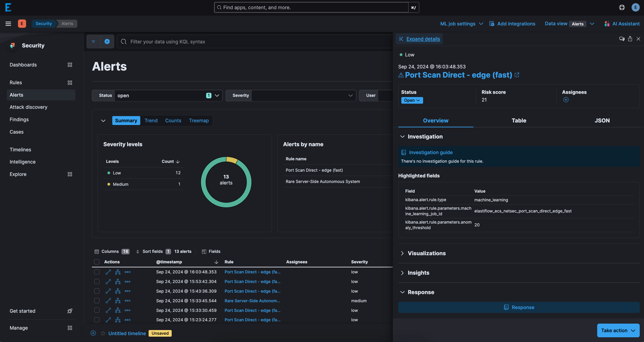Click the add assignee plus icon
Viewport: 644px width, 342px height.
tap(566, 100)
